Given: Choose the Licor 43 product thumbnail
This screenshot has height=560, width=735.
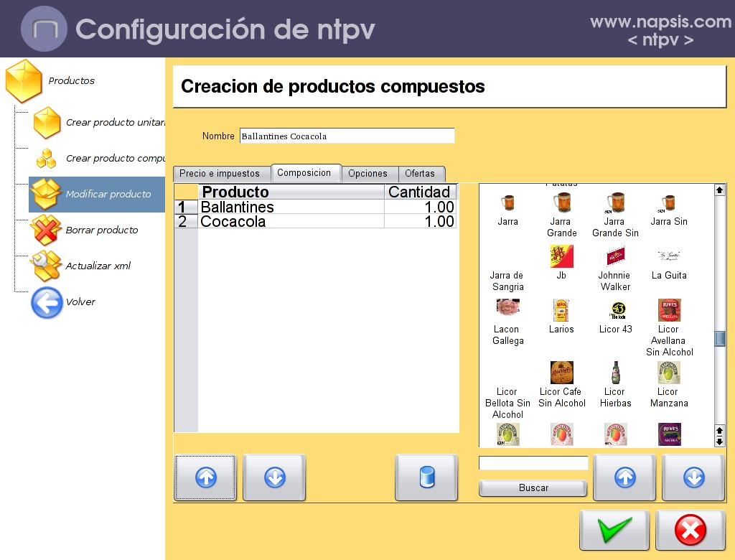Looking at the screenshot, I should point(616,310).
